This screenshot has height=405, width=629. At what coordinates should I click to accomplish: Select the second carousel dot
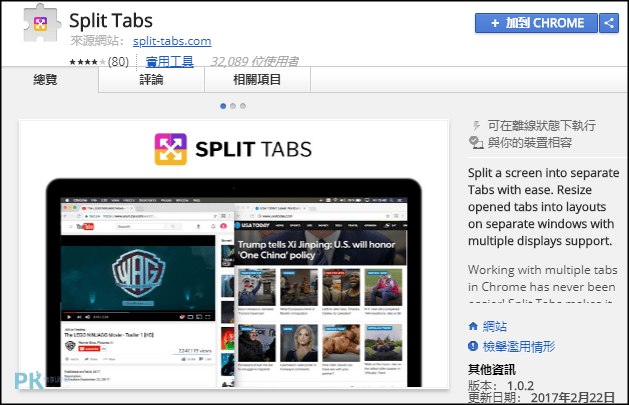point(233,106)
